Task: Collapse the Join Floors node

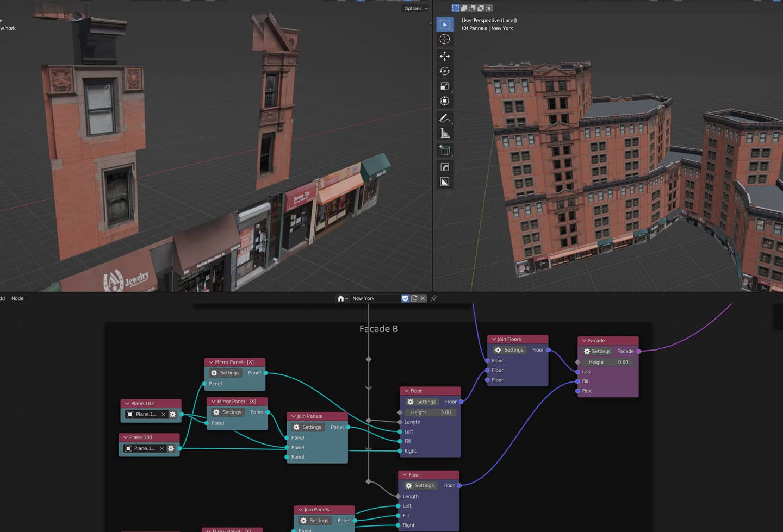Action: pyautogui.click(x=494, y=339)
